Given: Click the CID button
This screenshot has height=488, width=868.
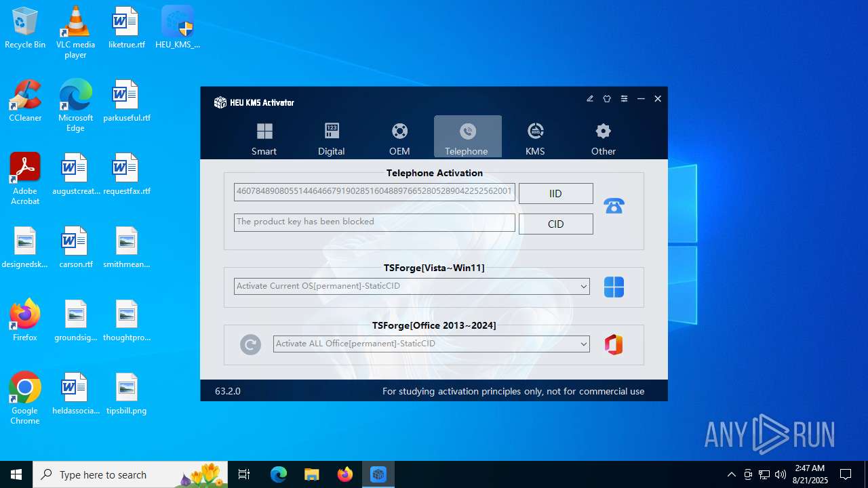Looking at the screenshot, I should (x=555, y=224).
